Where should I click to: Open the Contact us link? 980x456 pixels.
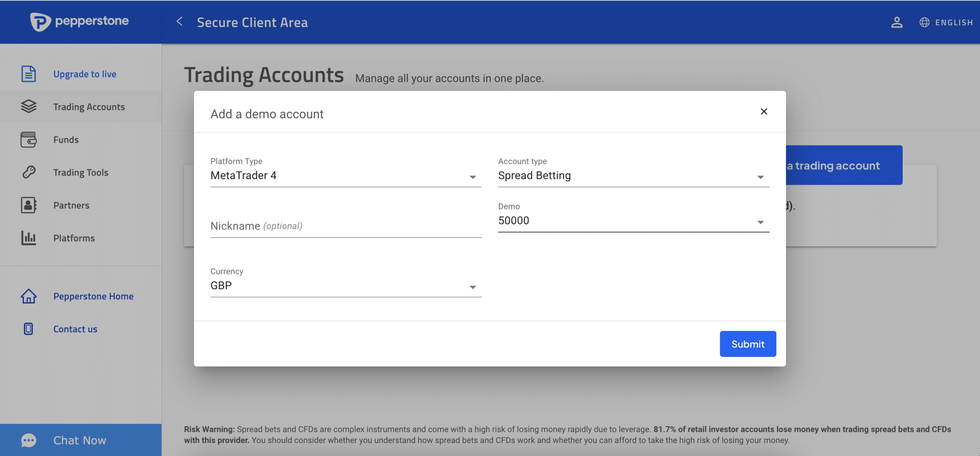pos(75,329)
